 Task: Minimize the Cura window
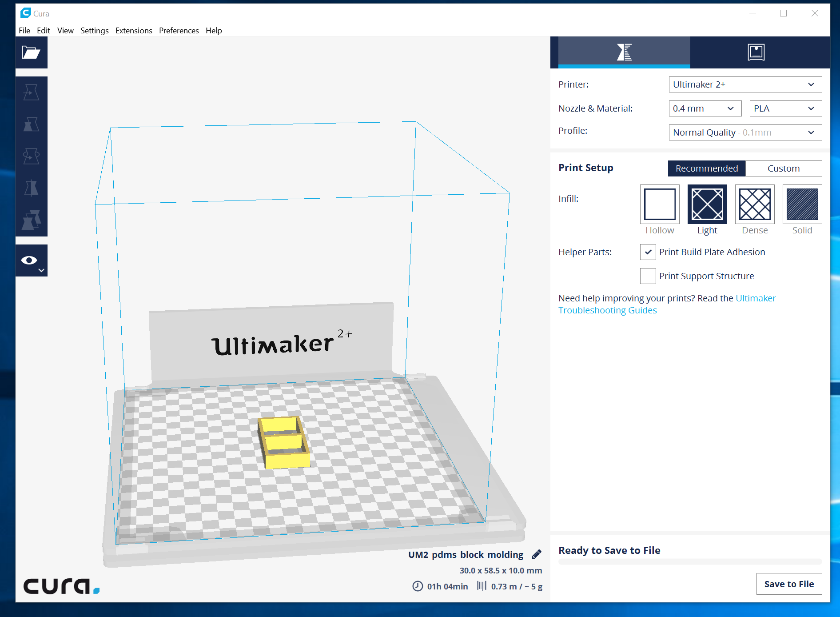tap(752, 13)
